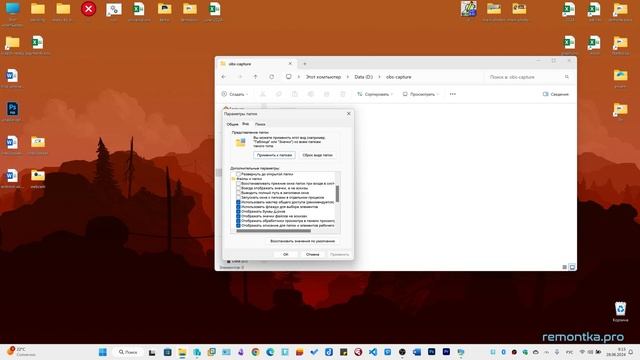Click the search magnifier in Explorer
640x360 pixels.
[x=567, y=77]
